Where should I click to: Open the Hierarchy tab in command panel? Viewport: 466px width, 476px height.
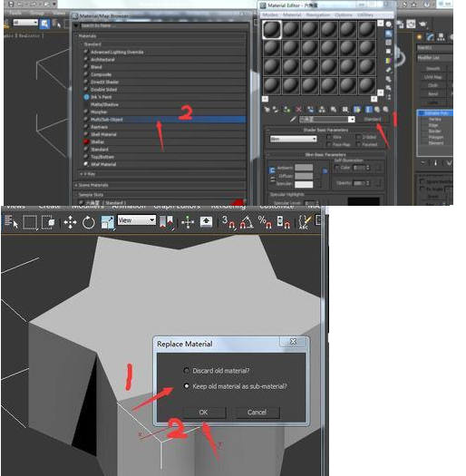[x=441, y=37]
